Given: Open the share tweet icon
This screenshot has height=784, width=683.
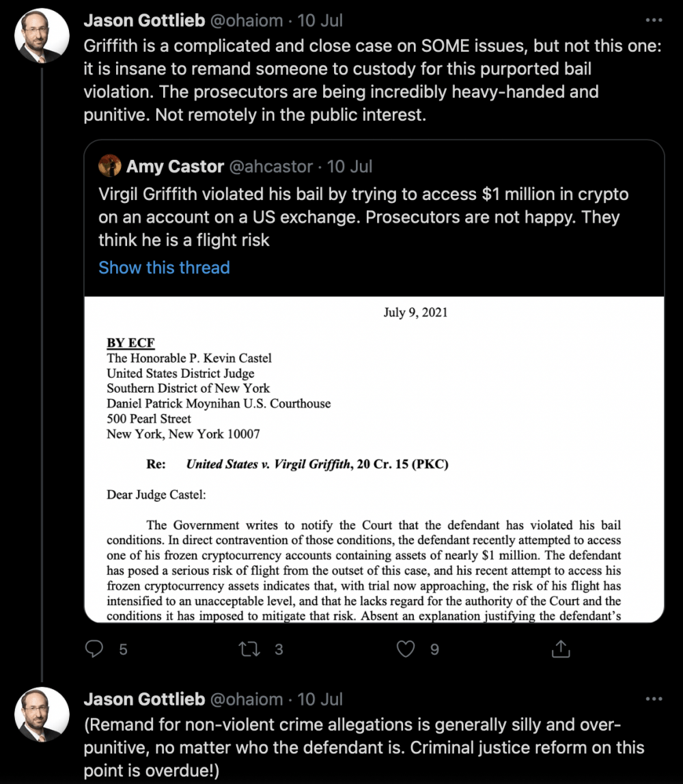Looking at the screenshot, I should [x=561, y=649].
